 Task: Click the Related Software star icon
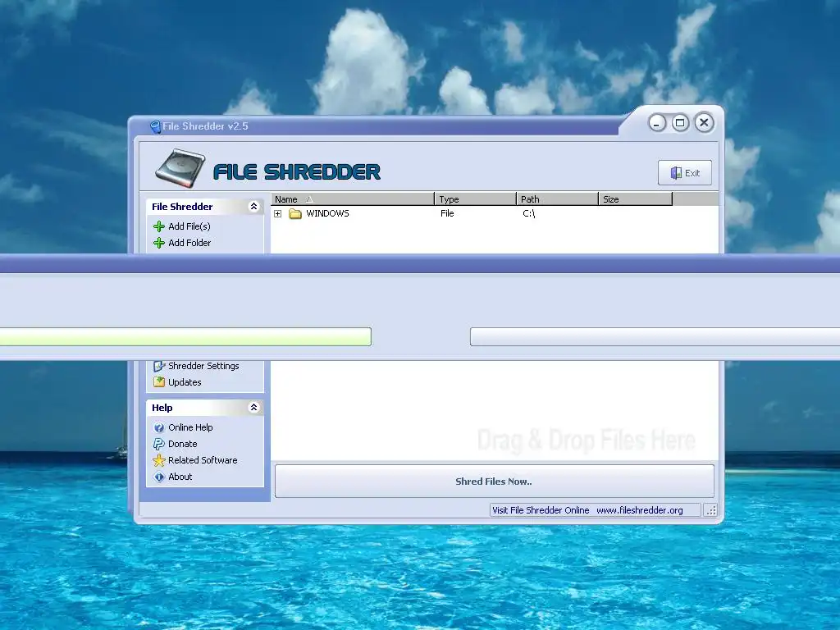pyautogui.click(x=159, y=460)
